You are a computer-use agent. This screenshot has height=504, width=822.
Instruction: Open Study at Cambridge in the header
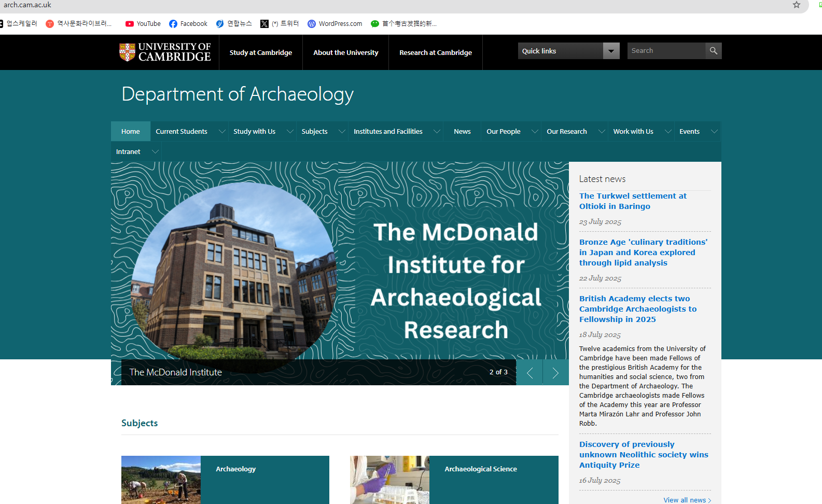(261, 52)
